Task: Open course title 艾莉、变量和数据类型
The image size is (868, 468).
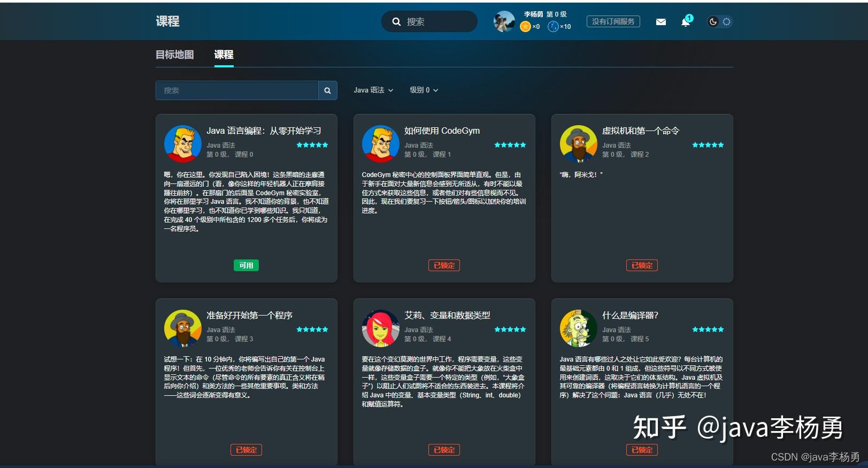Action: [x=447, y=315]
